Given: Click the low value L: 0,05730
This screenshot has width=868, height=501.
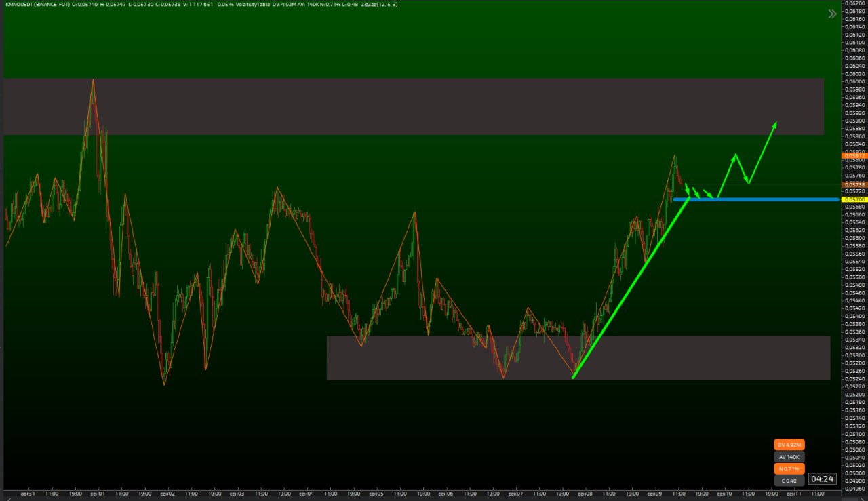Looking at the screenshot, I should click(141, 5).
